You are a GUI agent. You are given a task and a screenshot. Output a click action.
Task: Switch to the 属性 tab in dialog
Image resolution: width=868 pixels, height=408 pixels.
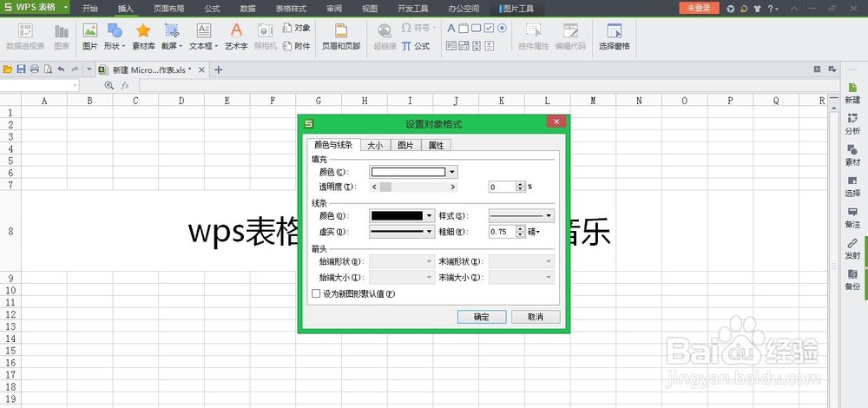437,145
